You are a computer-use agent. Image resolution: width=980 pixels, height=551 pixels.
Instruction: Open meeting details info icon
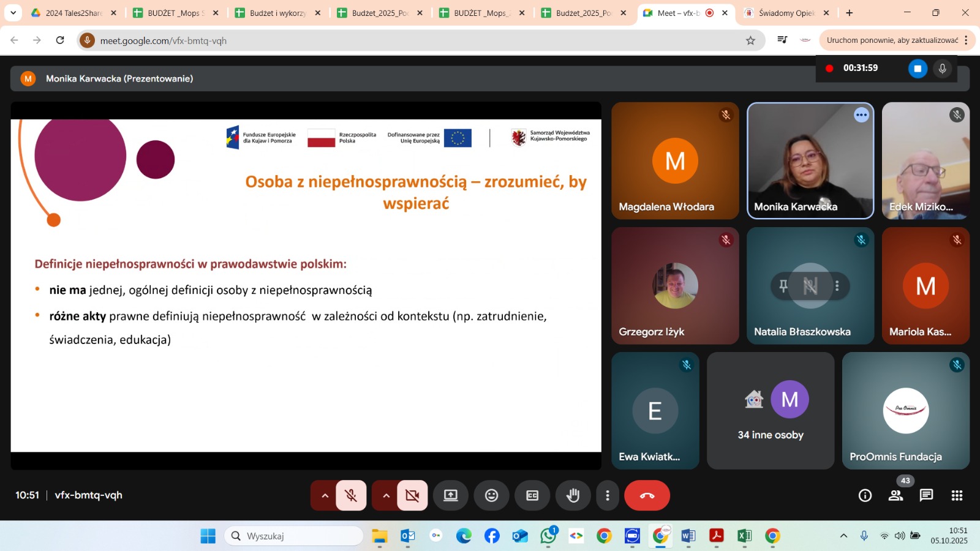pyautogui.click(x=865, y=495)
